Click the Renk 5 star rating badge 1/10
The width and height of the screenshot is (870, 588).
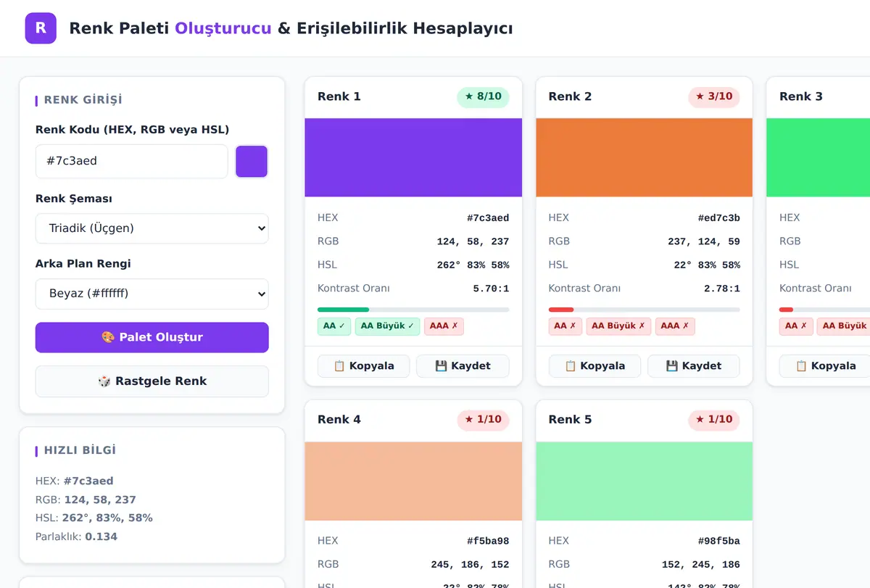pos(714,420)
